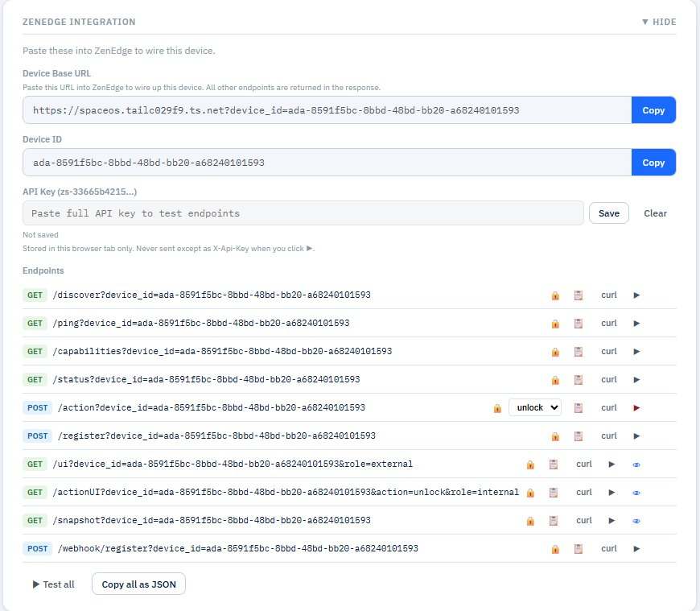The width and height of the screenshot is (700, 611).
Task: Copy curl for /discover endpoint
Action: 609,295
